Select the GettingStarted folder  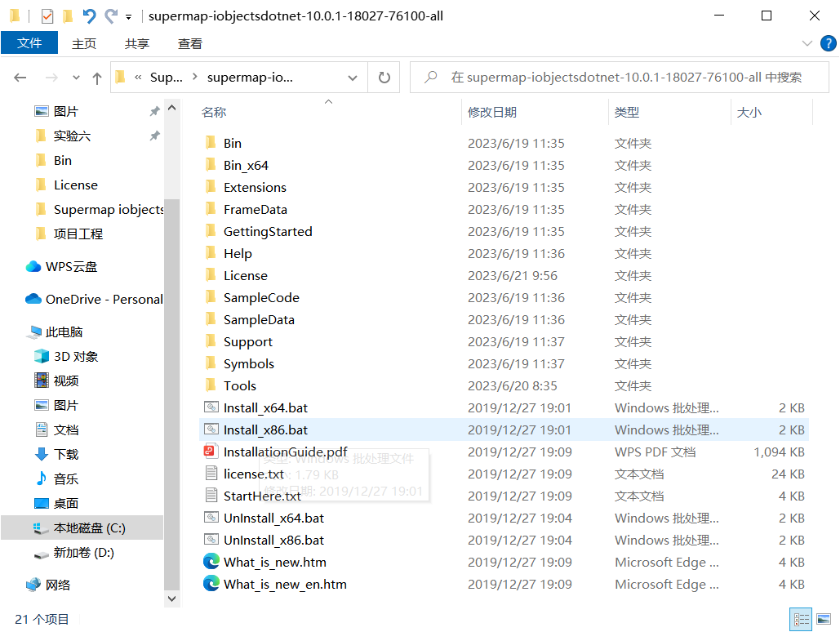click(267, 231)
